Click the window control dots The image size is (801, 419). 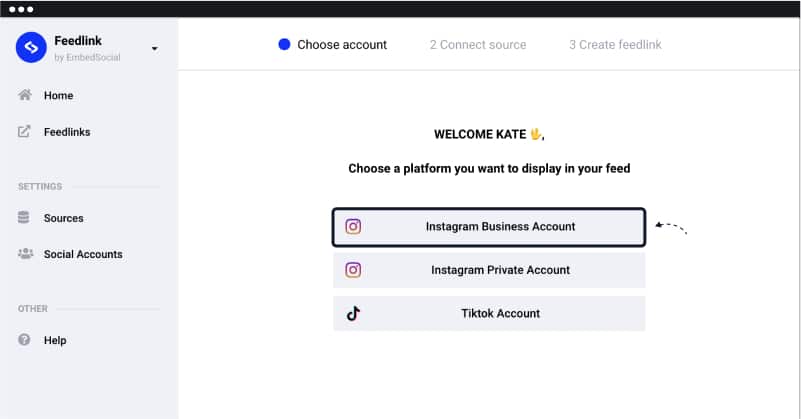[21, 9]
